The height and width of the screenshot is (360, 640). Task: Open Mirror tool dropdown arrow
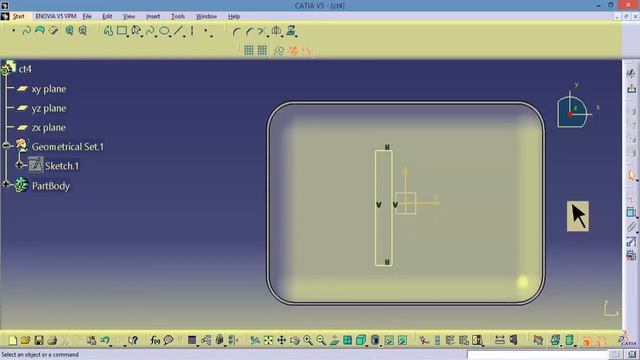pyautogui.click(x=282, y=36)
